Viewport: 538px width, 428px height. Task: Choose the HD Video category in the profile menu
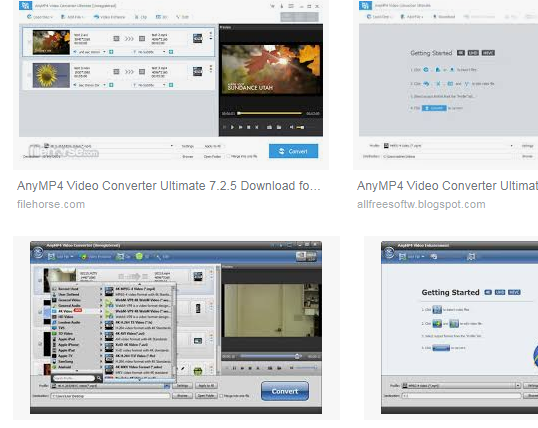click(77, 316)
